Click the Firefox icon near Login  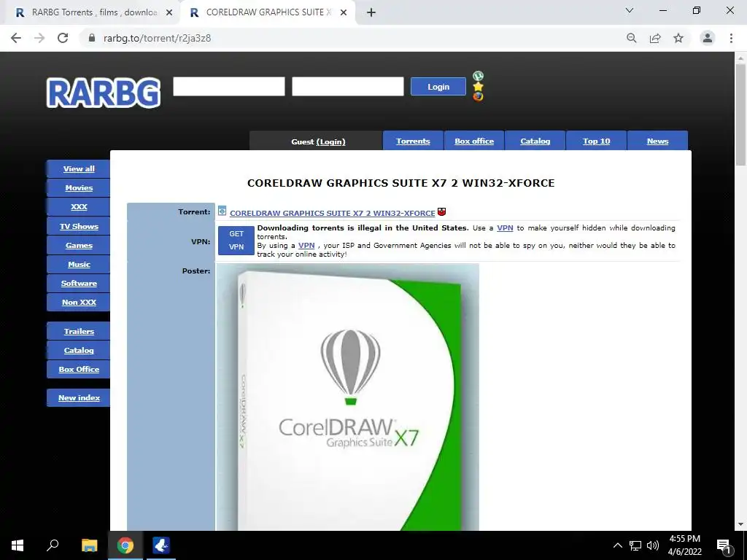pos(478,97)
